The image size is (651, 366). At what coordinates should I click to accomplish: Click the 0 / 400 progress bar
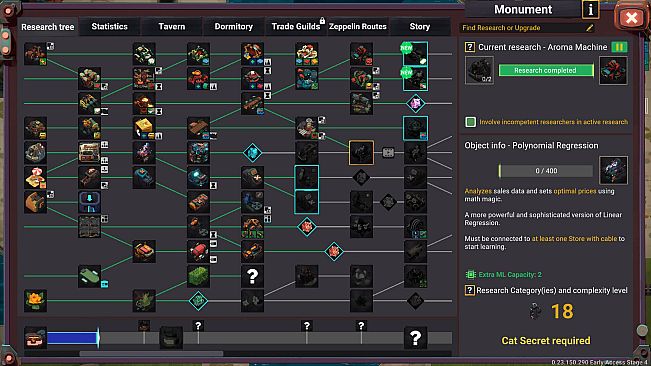[546, 171]
